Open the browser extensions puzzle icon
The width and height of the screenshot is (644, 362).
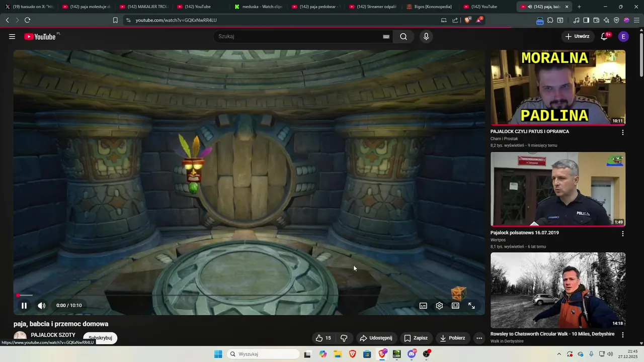tap(550, 20)
